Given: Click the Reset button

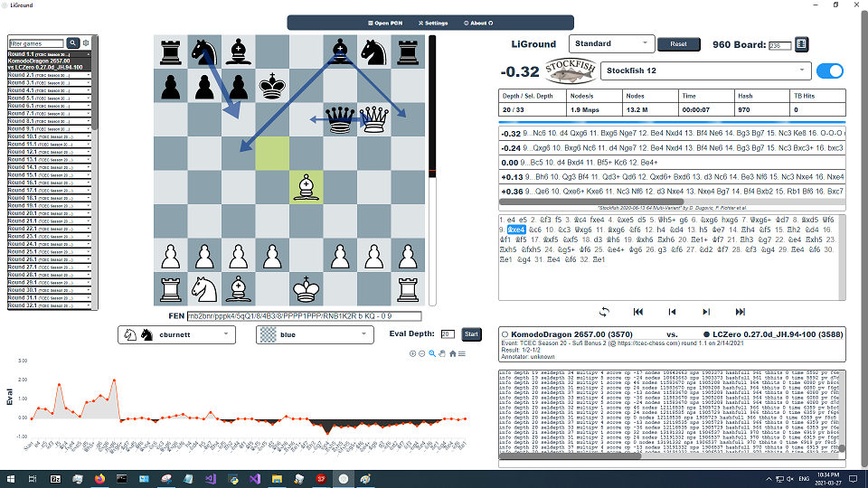Looking at the screenshot, I should (x=679, y=44).
